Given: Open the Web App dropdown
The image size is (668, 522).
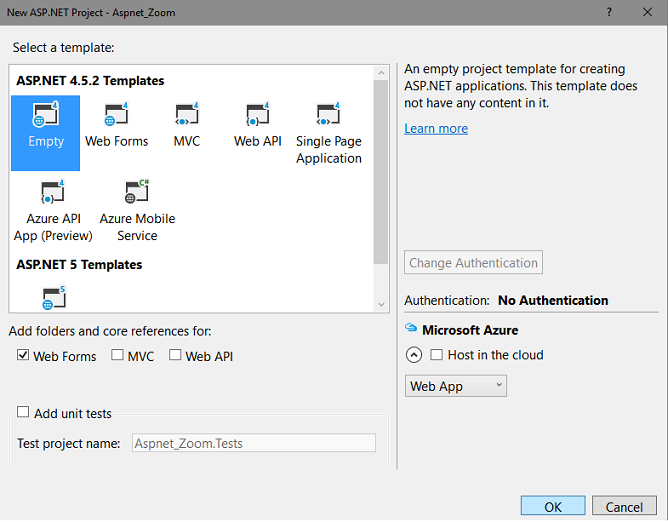Looking at the screenshot, I should (455, 386).
